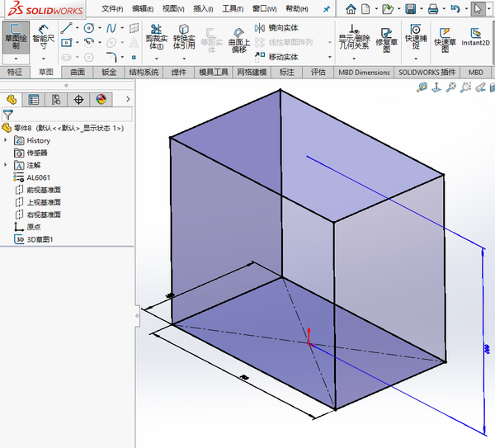Open the 工具(T) menu

233,9
